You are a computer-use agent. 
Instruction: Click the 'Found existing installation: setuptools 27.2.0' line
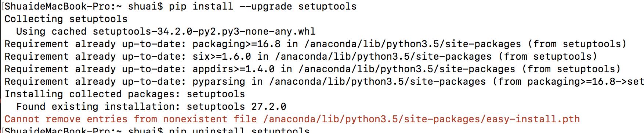point(151,107)
